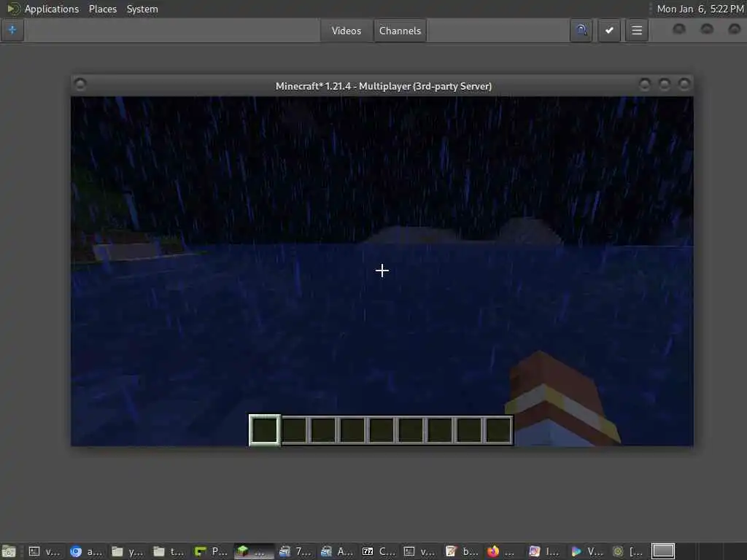Open the taskbar entry labeled A...
The width and height of the screenshot is (747, 560).
click(336, 551)
